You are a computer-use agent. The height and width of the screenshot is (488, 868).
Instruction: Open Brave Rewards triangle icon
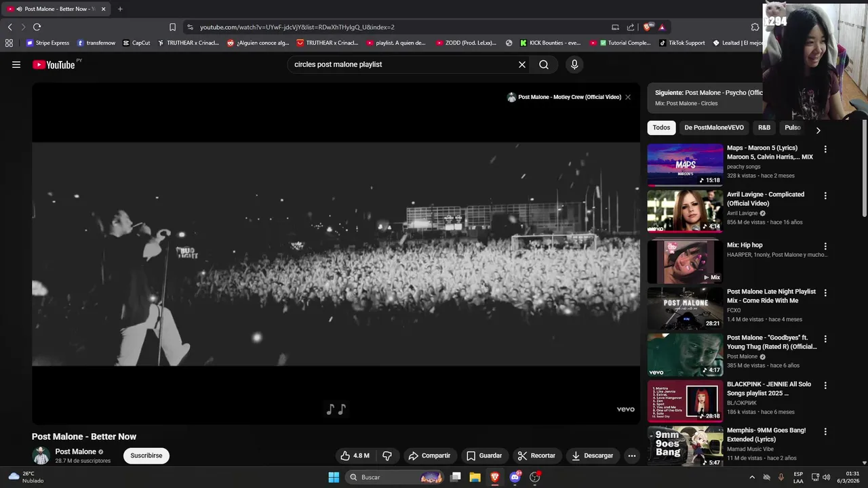(x=662, y=27)
